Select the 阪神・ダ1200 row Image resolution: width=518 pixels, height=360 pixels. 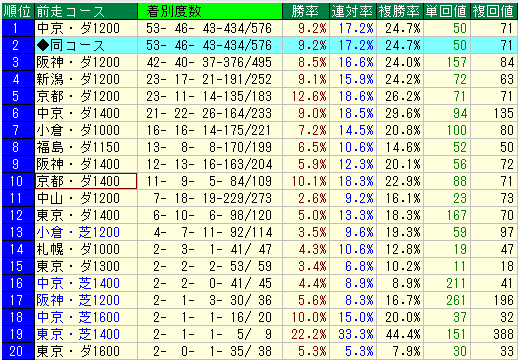point(259,62)
